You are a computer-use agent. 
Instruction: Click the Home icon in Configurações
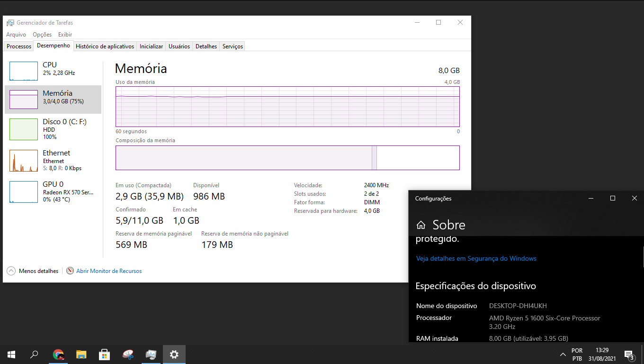tap(421, 225)
